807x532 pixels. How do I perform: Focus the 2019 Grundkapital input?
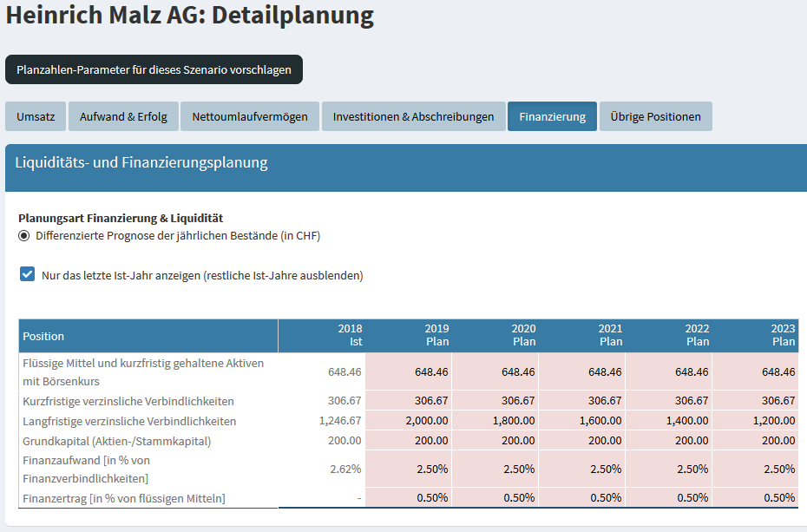click(x=409, y=440)
